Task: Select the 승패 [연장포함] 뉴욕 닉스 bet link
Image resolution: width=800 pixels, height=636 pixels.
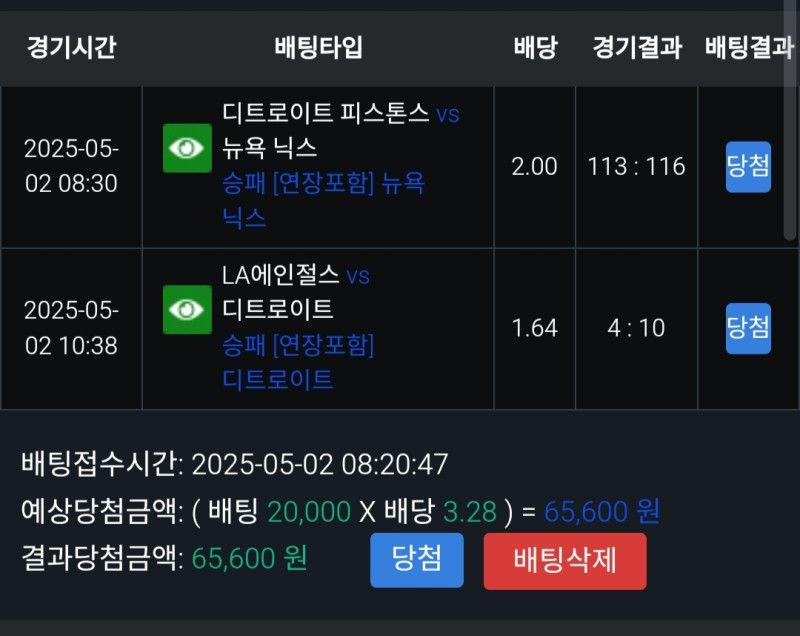Action: (x=323, y=199)
